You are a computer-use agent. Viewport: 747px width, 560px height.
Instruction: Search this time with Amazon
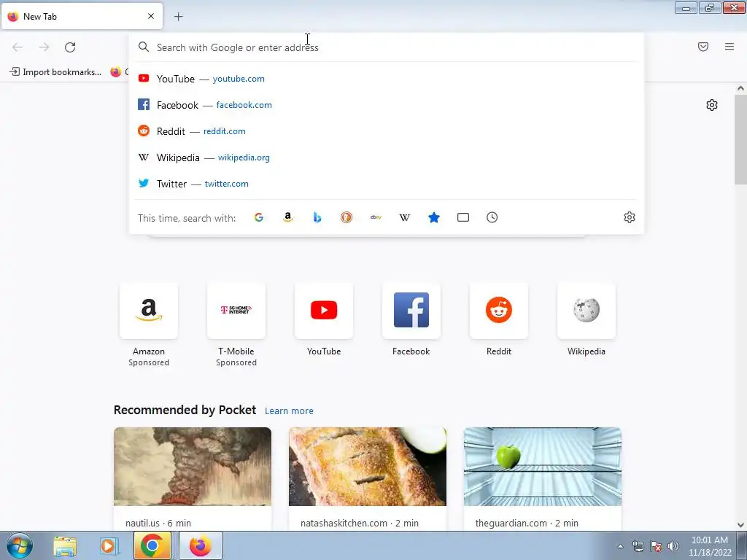[287, 217]
